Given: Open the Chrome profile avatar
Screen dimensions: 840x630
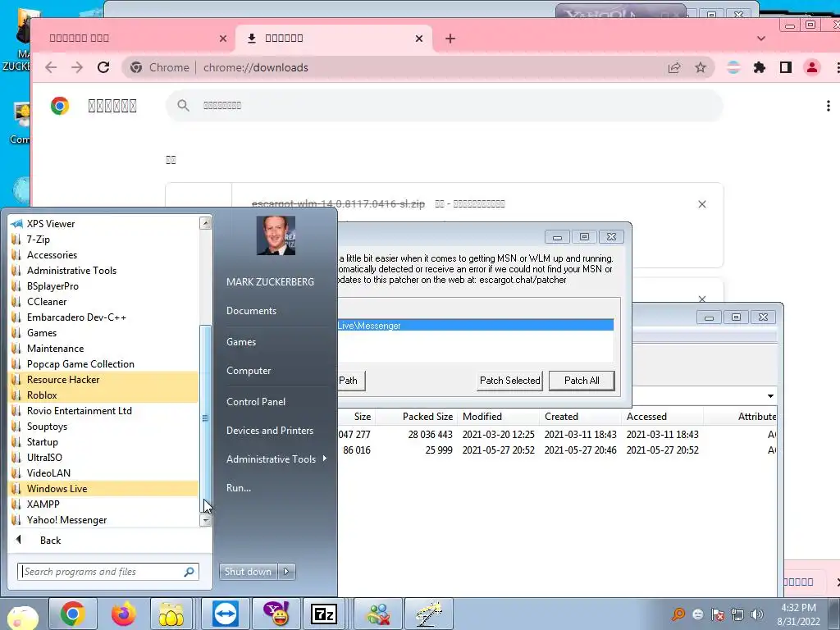Looking at the screenshot, I should click(x=811, y=67).
